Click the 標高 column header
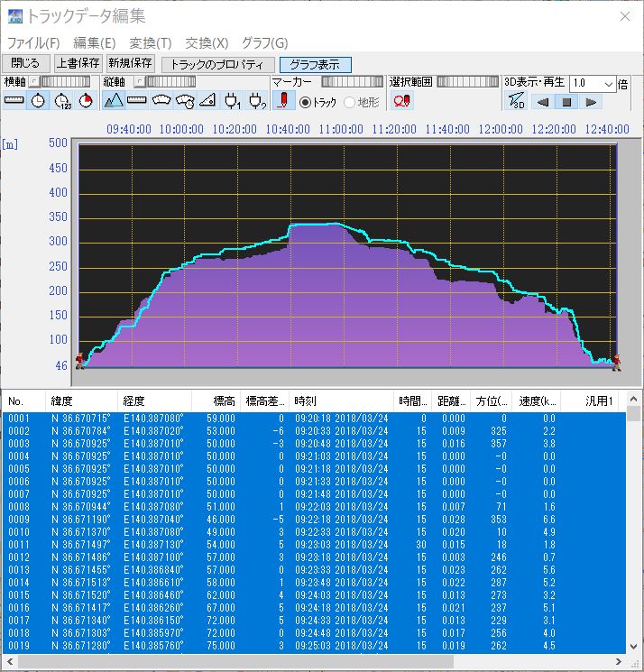 click(216, 401)
